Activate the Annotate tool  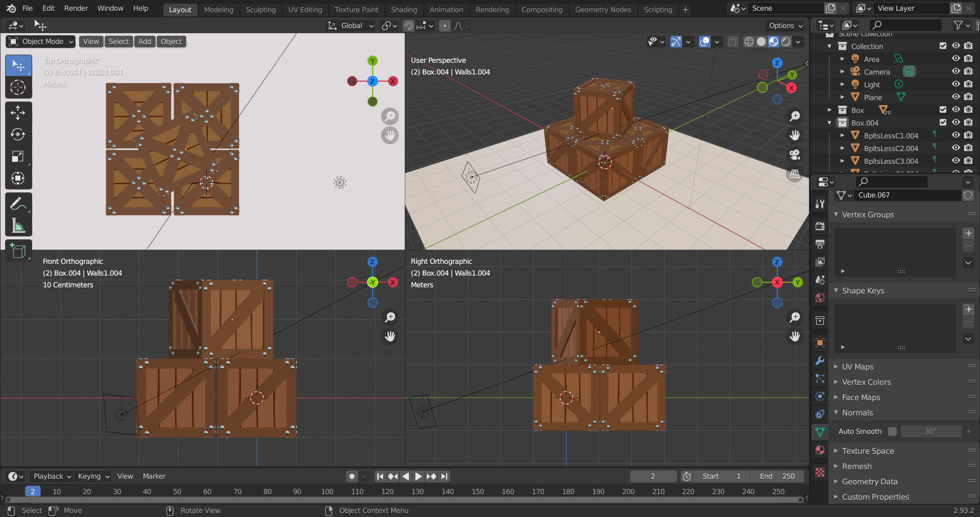pos(18,204)
